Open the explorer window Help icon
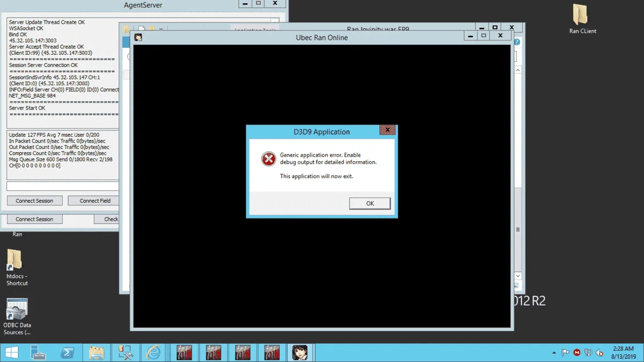This screenshot has width=644, height=362. 517,41
